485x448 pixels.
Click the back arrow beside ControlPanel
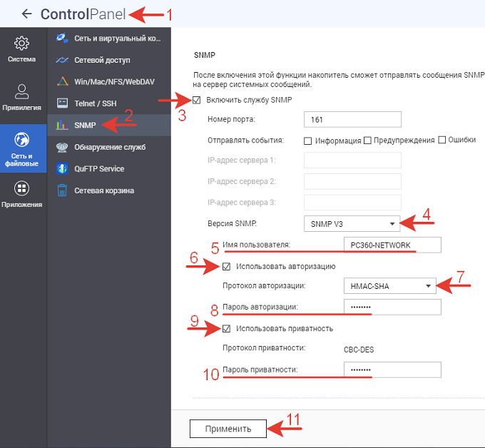coord(27,14)
